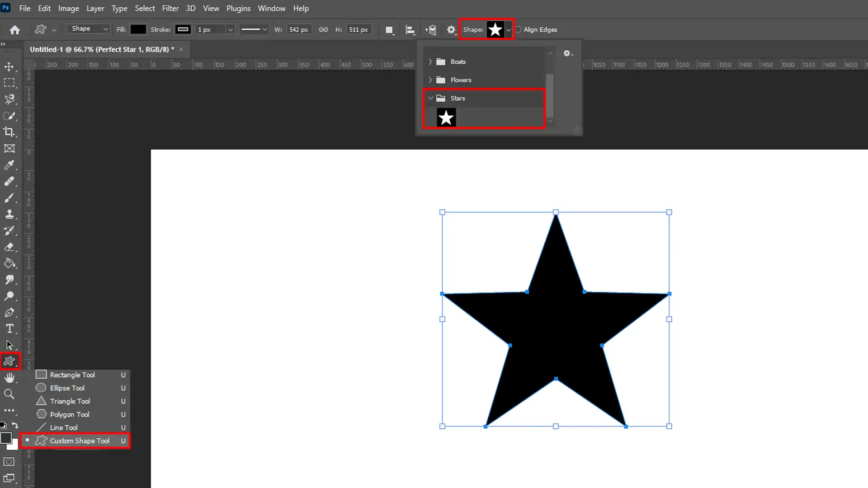The width and height of the screenshot is (868, 488).
Task: Click the Fill color swatch
Action: [x=138, y=29]
